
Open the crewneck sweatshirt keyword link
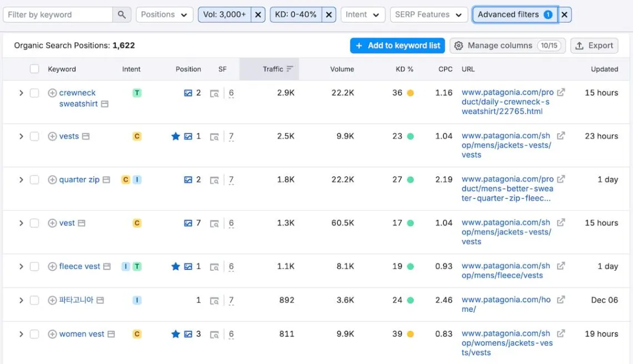point(78,98)
